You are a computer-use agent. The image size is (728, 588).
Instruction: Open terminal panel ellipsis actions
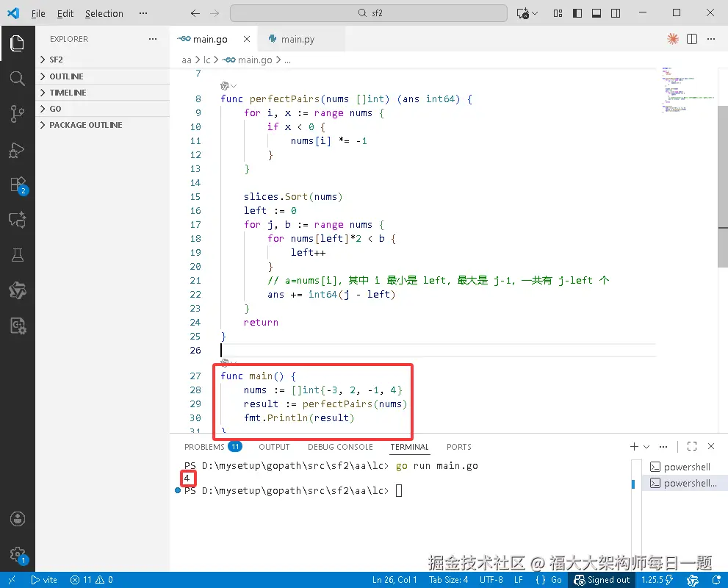(x=663, y=446)
